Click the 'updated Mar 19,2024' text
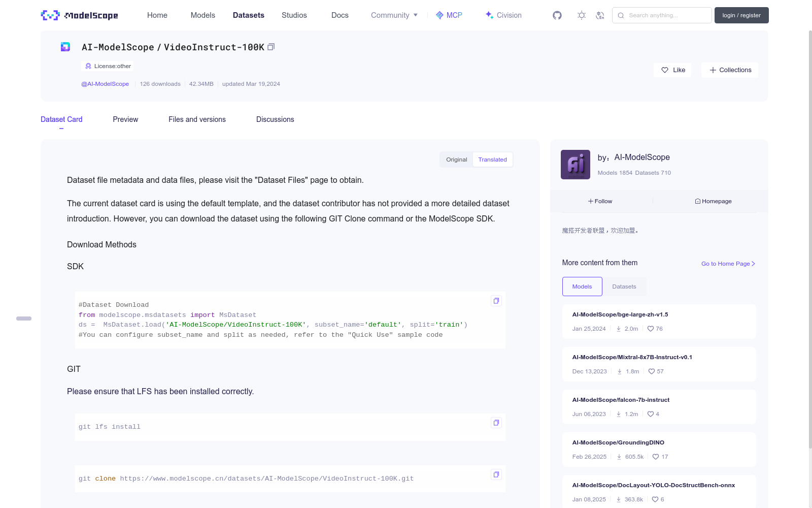Image resolution: width=812 pixels, height=508 pixels. tap(251, 84)
